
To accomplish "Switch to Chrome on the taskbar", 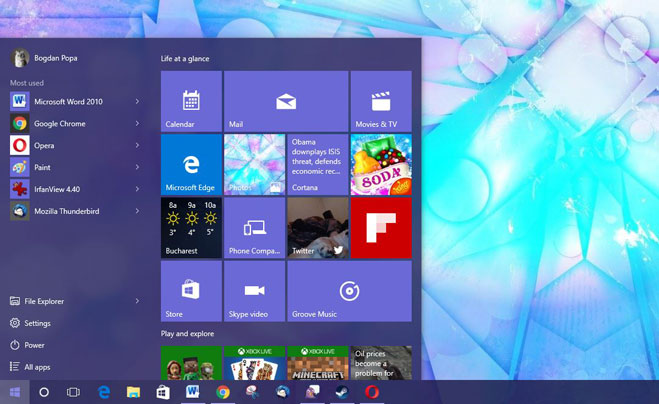I will pyautogui.click(x=223, y=392).
